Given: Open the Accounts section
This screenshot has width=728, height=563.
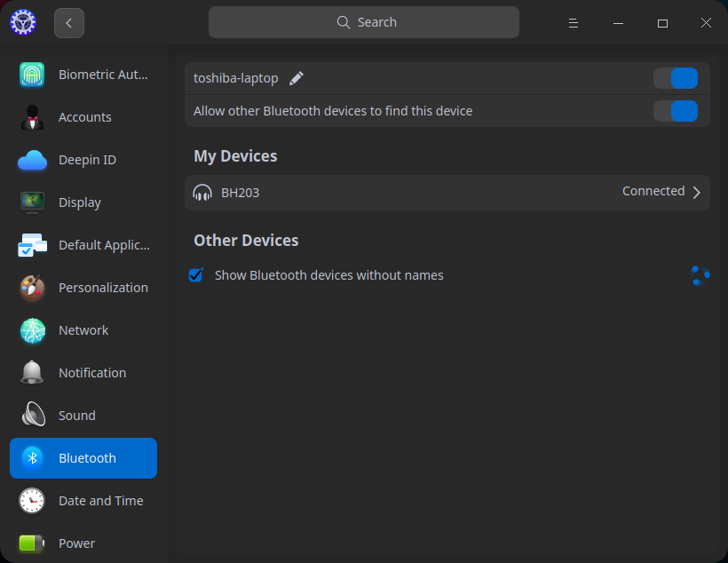Looking at the screenshot, I should pos(84,117).
